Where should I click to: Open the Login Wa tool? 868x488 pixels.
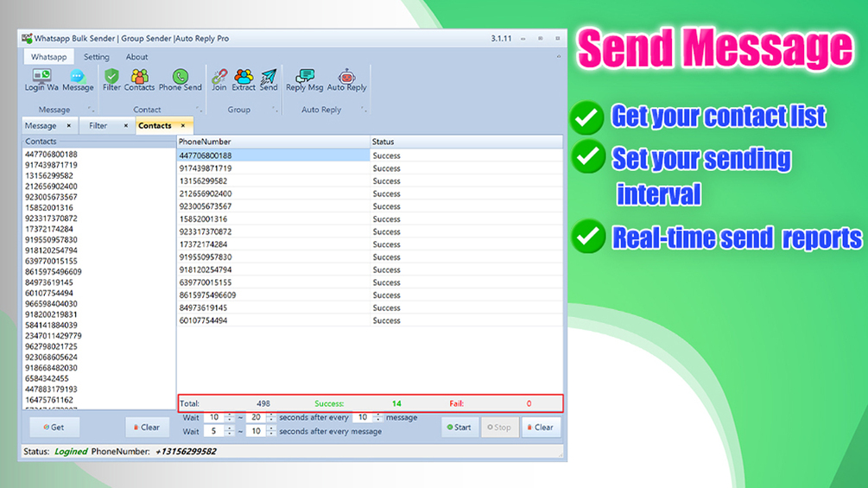41,80
